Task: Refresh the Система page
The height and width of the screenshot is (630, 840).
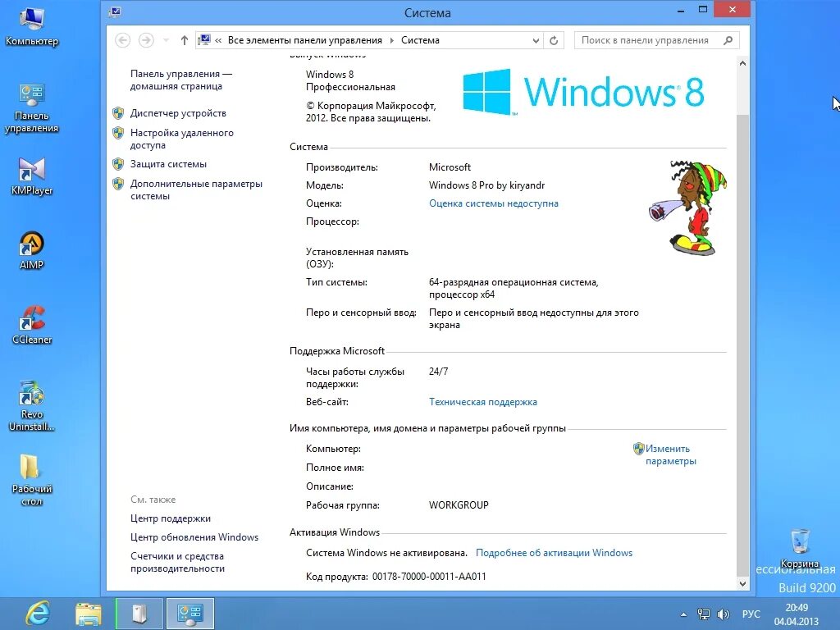Action: pyautogui.click(x=554, y=41)
